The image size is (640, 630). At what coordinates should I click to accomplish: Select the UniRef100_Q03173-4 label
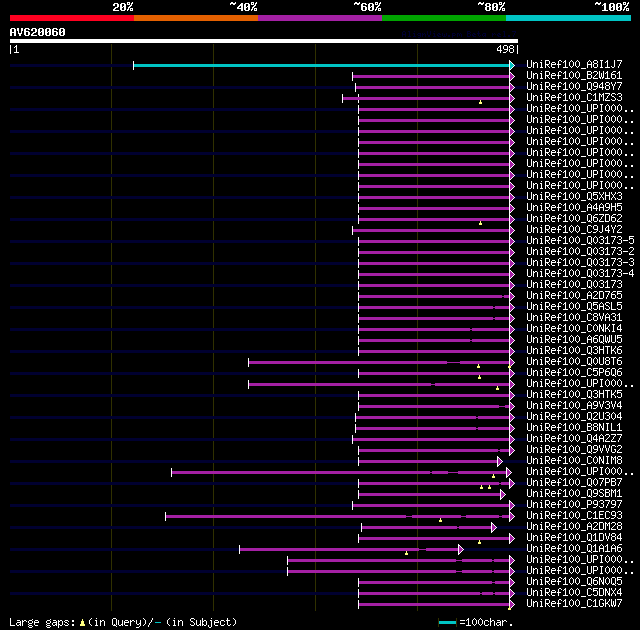point(580,273)
